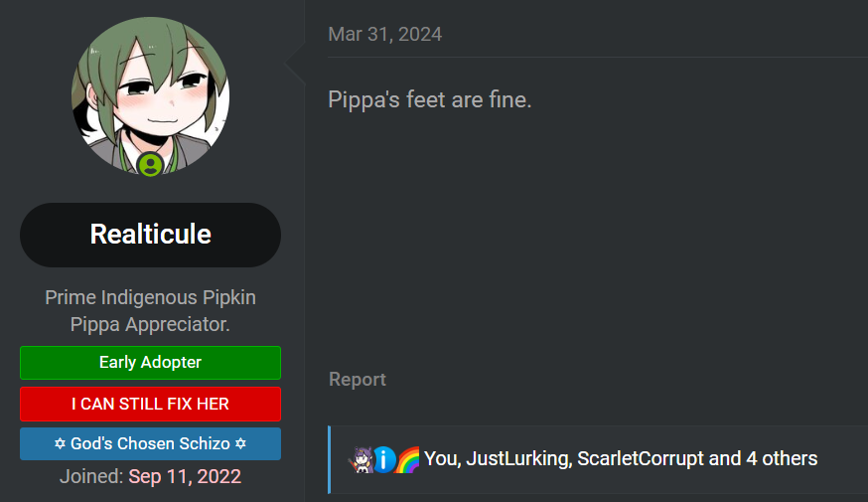Select the I CAN STILL FIX HER badge

[x=151, y=404]
